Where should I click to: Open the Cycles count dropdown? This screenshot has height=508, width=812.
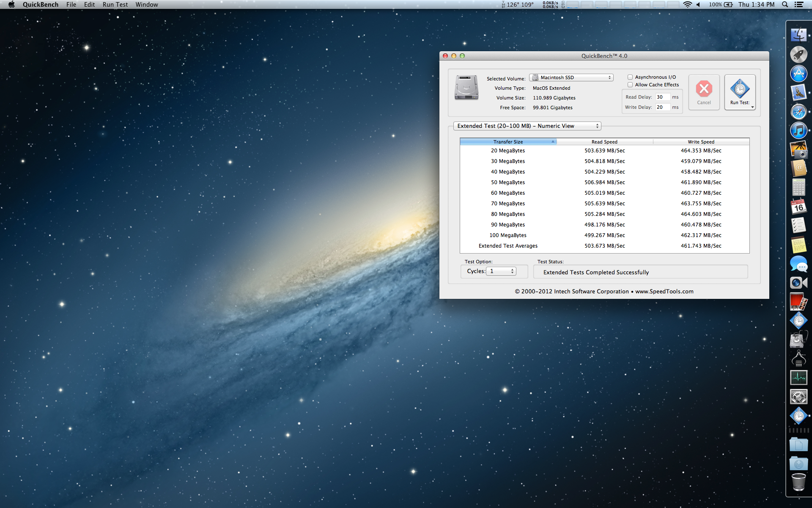[x=501, y=271]
